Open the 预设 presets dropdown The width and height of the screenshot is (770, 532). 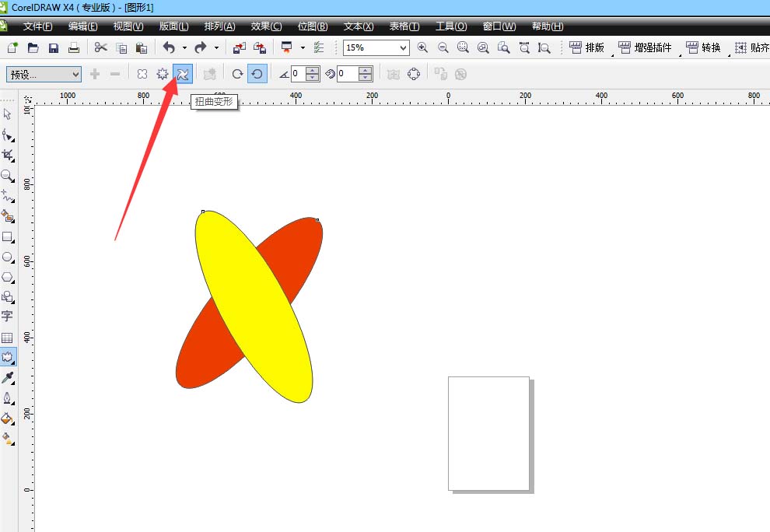click(44, 75)
